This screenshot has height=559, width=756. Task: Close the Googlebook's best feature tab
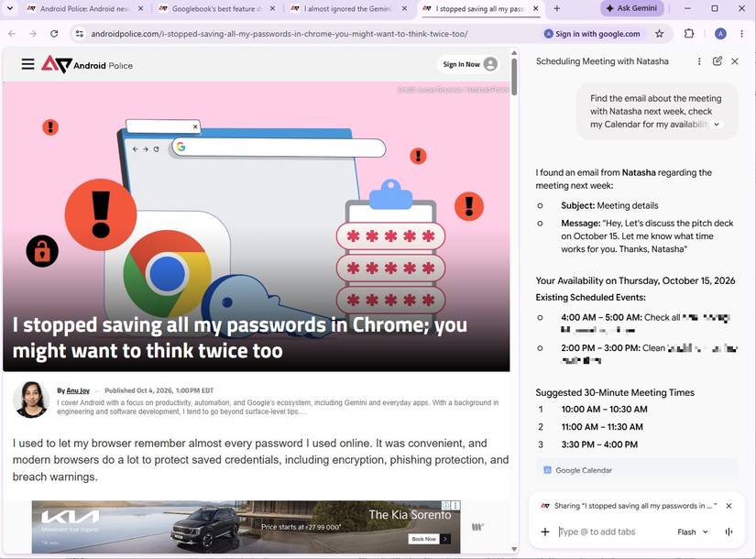click(272, 8)
